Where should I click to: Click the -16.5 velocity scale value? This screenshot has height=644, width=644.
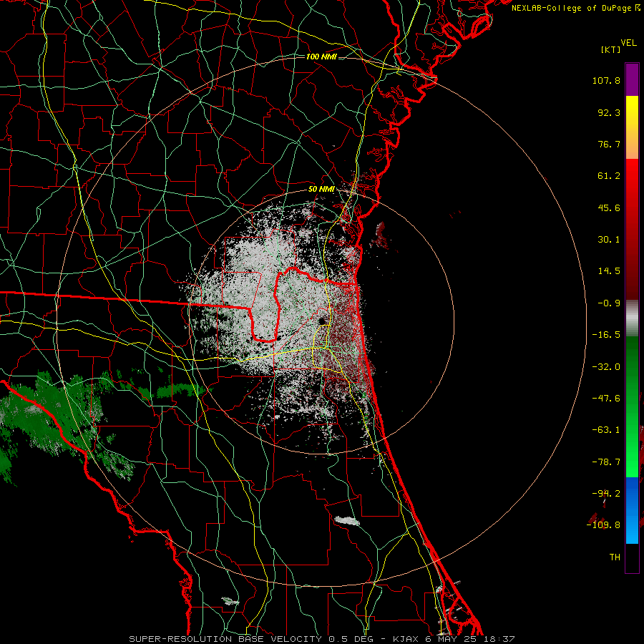point(606,335)
